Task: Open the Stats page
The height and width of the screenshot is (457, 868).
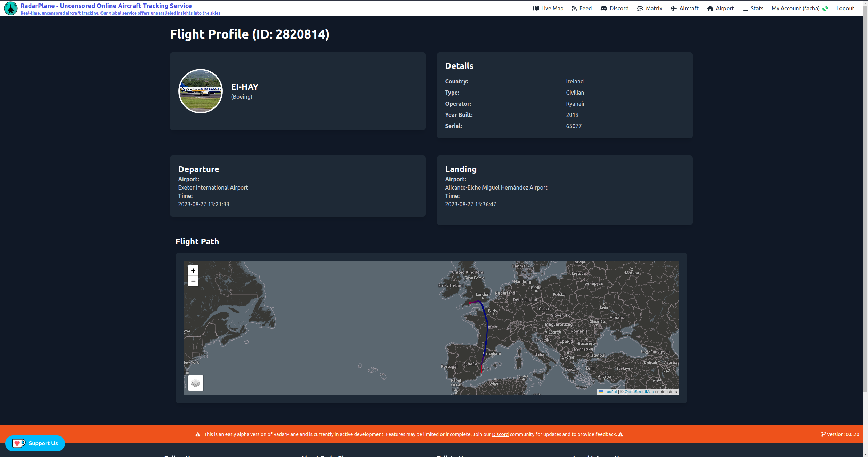Action: (x=753, y=8)
